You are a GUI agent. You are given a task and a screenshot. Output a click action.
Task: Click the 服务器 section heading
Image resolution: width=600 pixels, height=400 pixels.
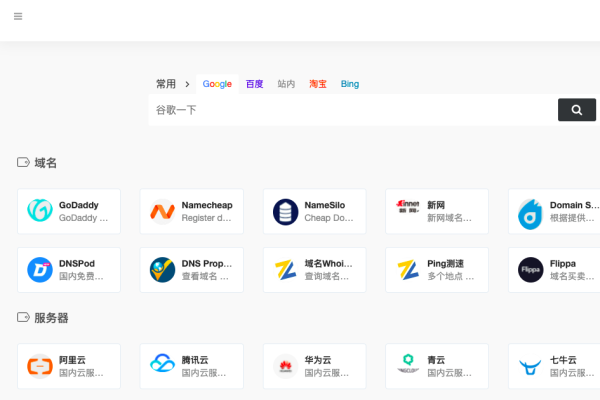(51, 318)
